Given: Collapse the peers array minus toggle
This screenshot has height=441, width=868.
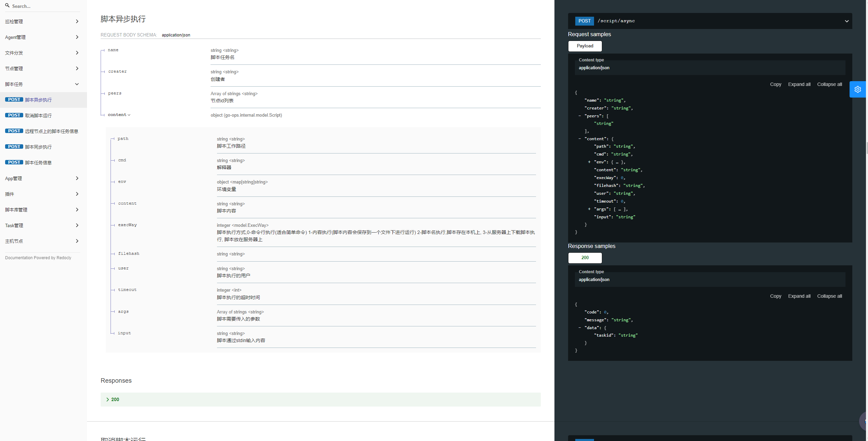Looking at the screenshot, I should [580, 116].
